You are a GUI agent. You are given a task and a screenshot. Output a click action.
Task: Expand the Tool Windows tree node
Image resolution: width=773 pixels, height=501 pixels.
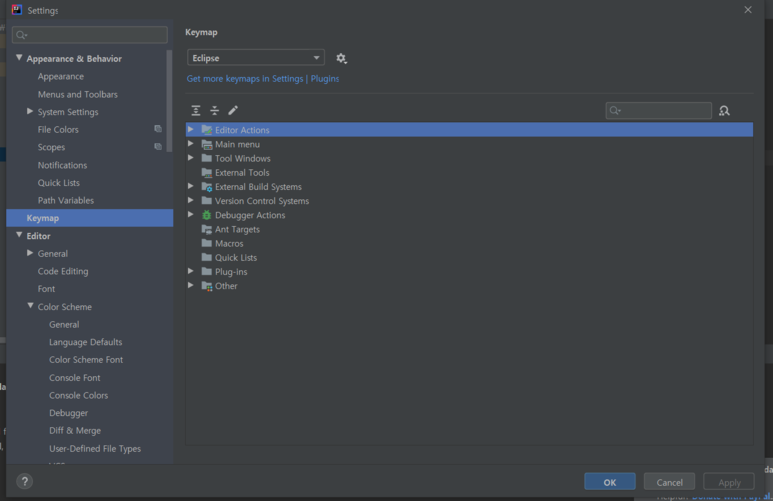(x=191, y=158)
